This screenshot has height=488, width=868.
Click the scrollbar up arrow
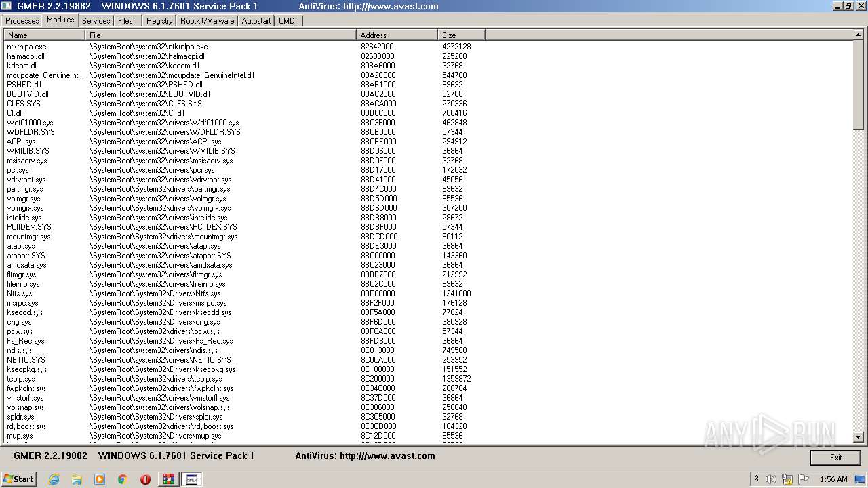[x=858, y=35]
